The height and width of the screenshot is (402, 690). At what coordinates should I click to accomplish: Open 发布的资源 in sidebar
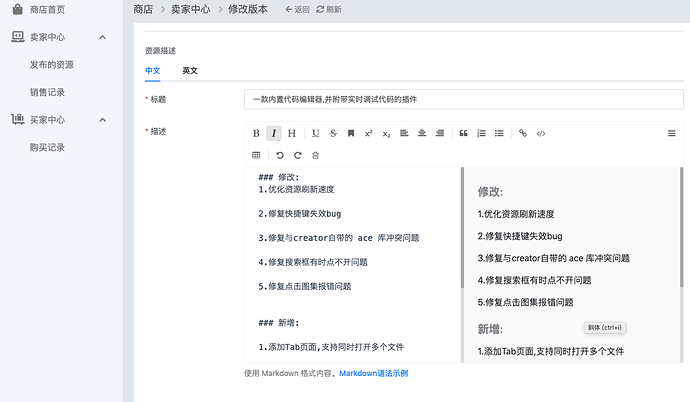[52, 65]
